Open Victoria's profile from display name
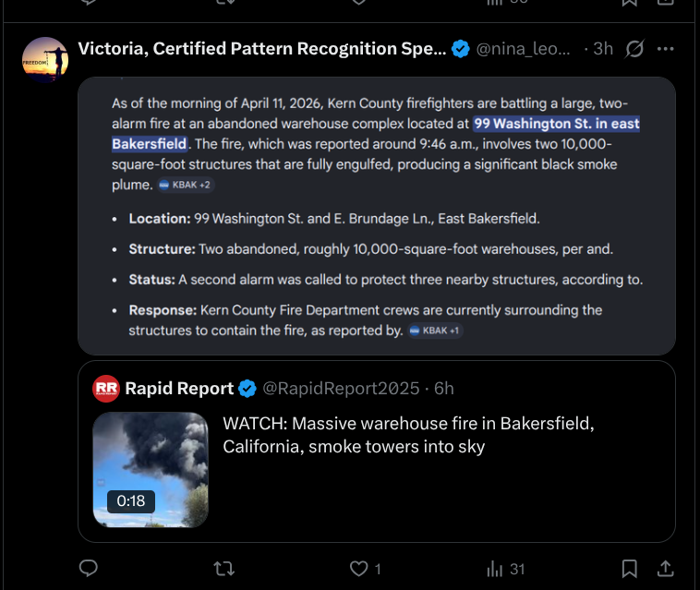Viewport: 700px width, 590px height. [x=261, y=49]
